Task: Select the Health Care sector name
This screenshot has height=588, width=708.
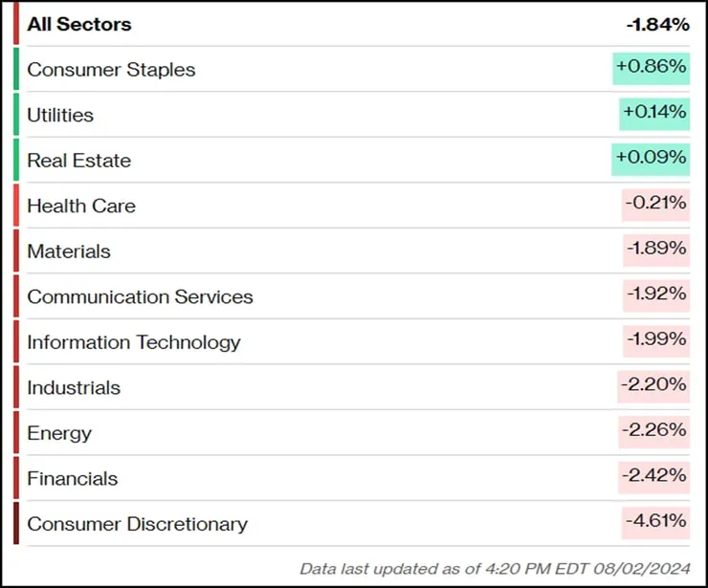Action: pyautogui.click(x=81, y=206)
